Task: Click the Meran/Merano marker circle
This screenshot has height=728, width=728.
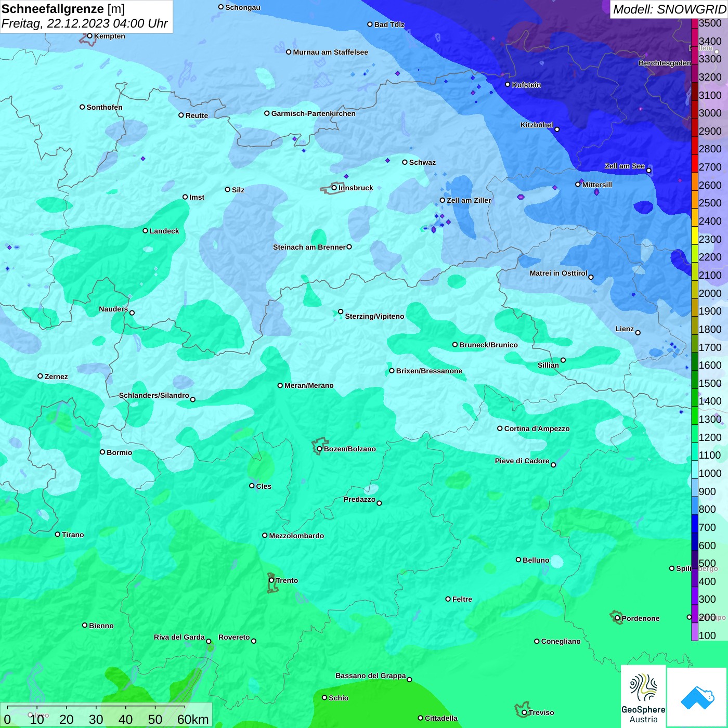Action: (280, 385)
